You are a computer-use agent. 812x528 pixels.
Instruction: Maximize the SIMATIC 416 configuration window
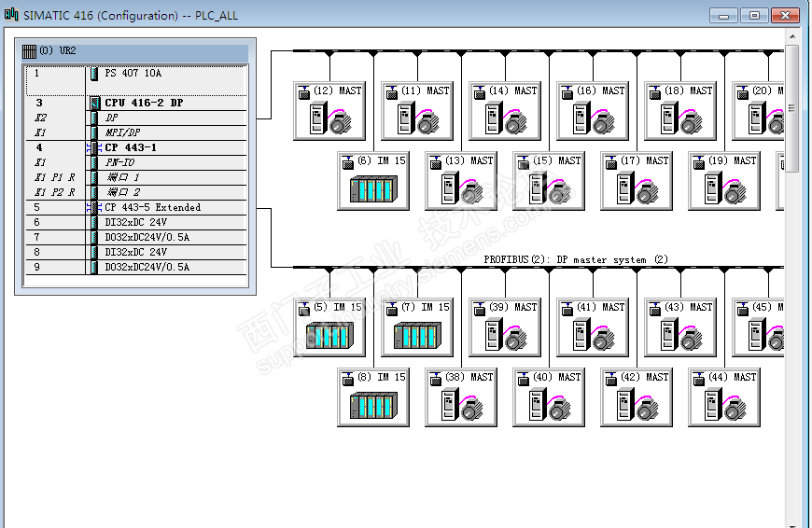(x=754, y=16)
